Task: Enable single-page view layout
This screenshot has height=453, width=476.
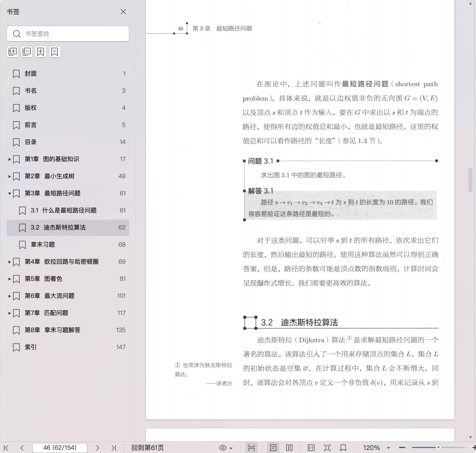Action: point(273,448)
